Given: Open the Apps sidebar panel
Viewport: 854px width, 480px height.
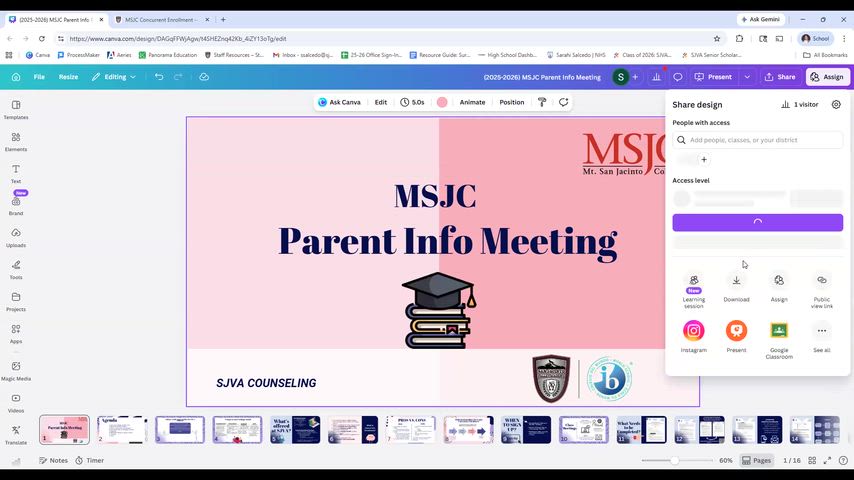Looking at the screenshot, I should pyautogui.click(x=16, y=333).
